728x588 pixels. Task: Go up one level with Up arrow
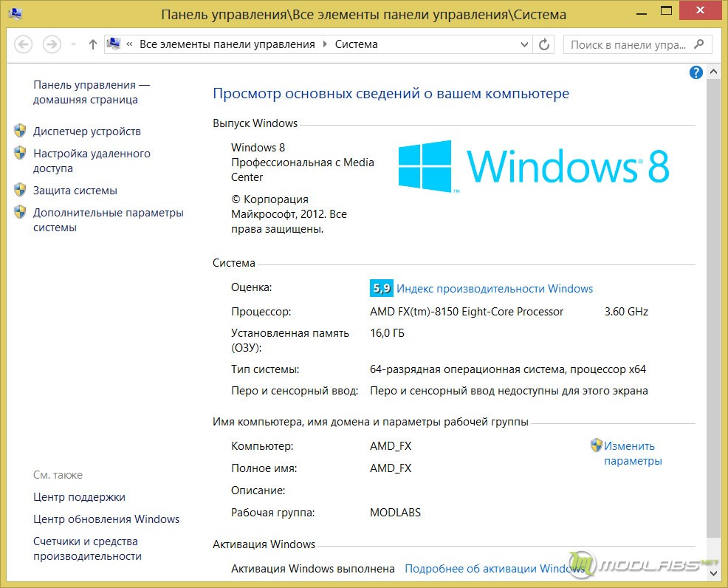tap(93, 44)
